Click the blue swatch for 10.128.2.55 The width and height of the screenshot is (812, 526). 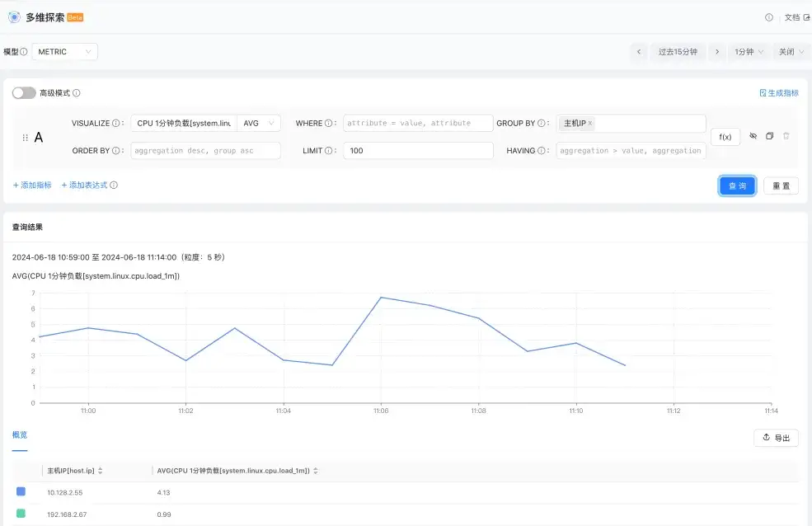coord(21,491)
